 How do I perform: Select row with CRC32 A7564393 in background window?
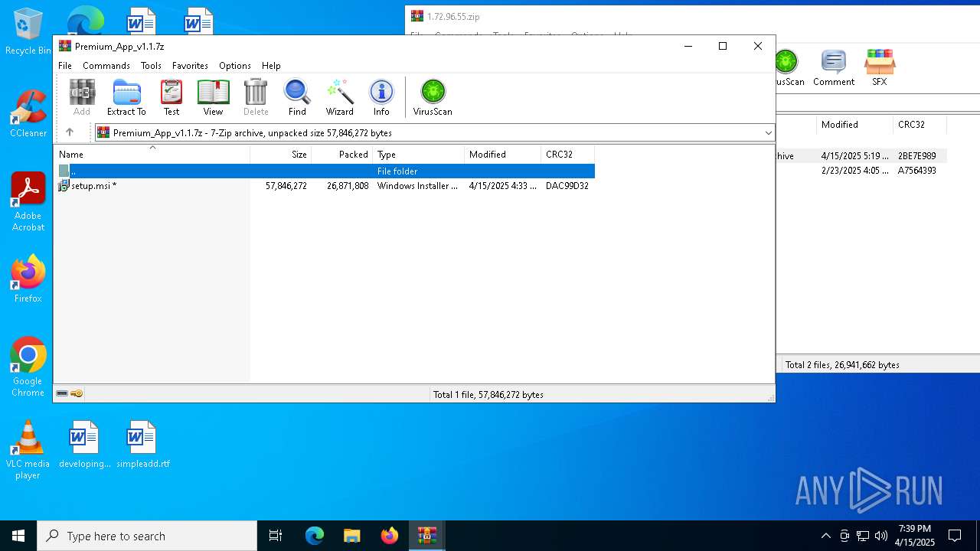(862, 171)
